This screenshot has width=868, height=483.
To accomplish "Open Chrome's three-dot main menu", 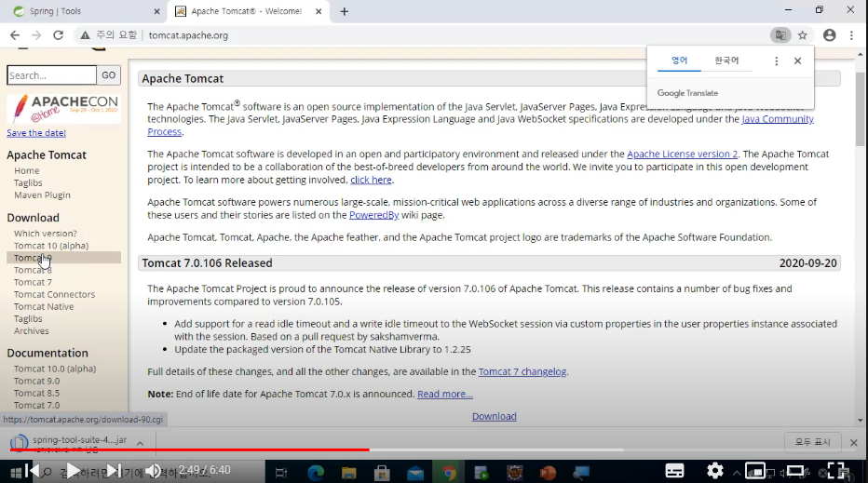I will [x=851, y=35].
